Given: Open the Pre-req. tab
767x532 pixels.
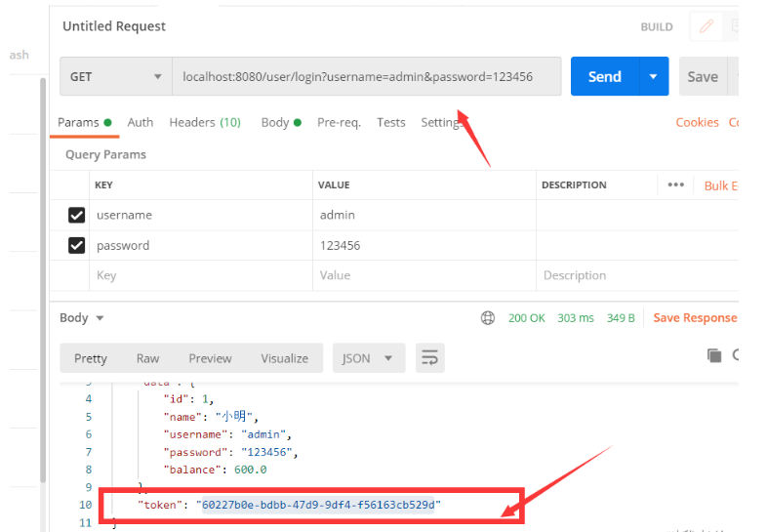Looking at the screenshot, I should pyautogui.click(x=339, y=122).
